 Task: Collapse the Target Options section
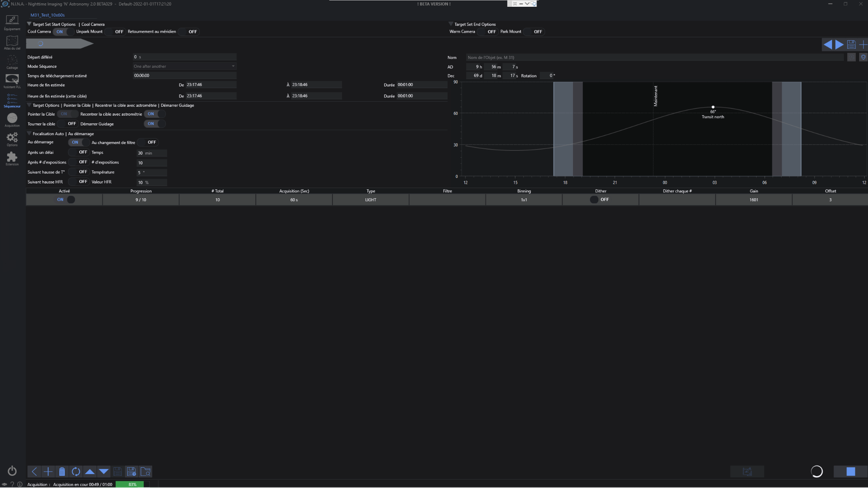[29, 105]
